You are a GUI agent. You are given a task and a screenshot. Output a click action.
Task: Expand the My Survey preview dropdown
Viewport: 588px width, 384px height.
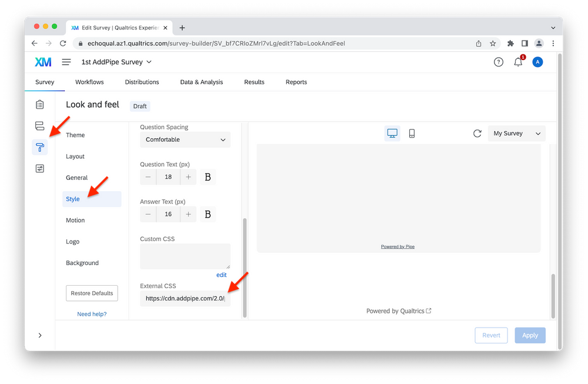coord(516,133)
